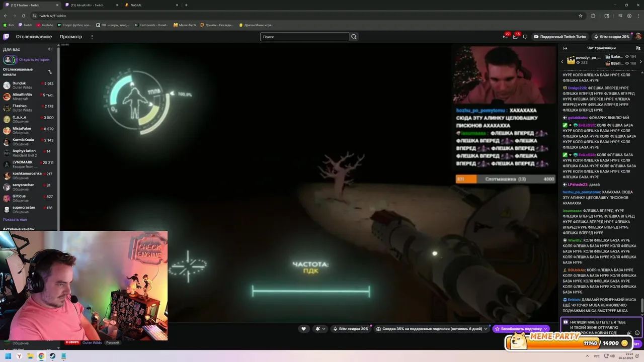644x362 pixels.
Task: Open Chrome profile avatar icon
Action: pos(629,16)
